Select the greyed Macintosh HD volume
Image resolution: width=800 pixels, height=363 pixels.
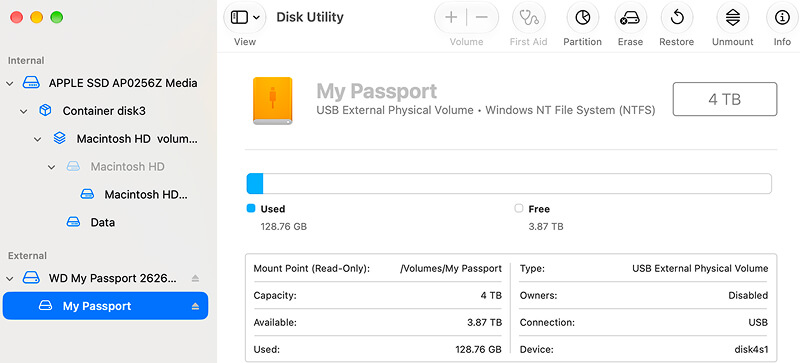coord(128,166)
